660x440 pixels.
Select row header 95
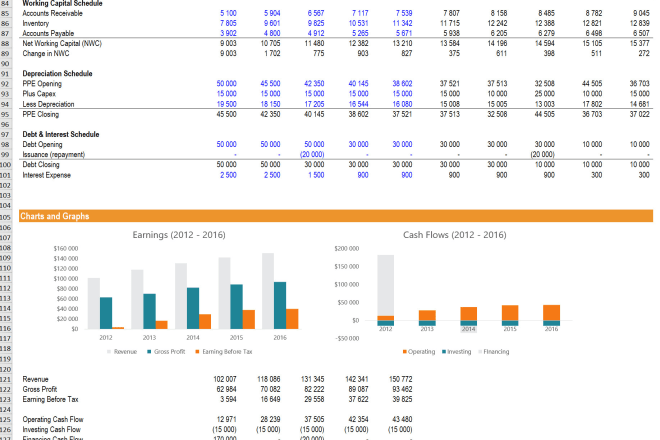coord(6,115)
